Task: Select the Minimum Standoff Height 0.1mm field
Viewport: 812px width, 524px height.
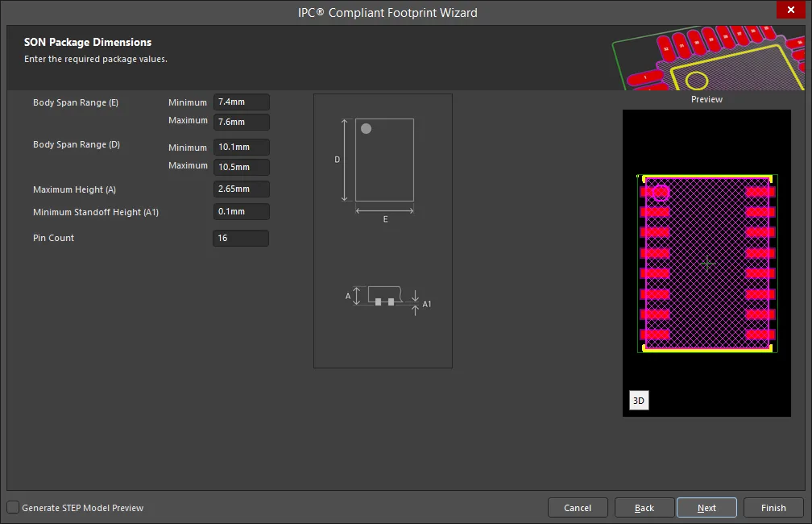Action: tap(242, 211)
